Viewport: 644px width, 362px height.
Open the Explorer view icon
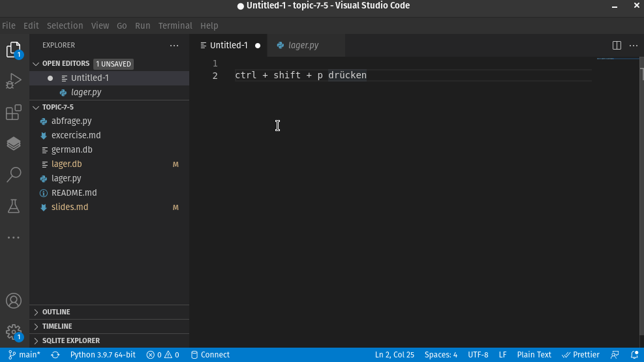point(14,50)
